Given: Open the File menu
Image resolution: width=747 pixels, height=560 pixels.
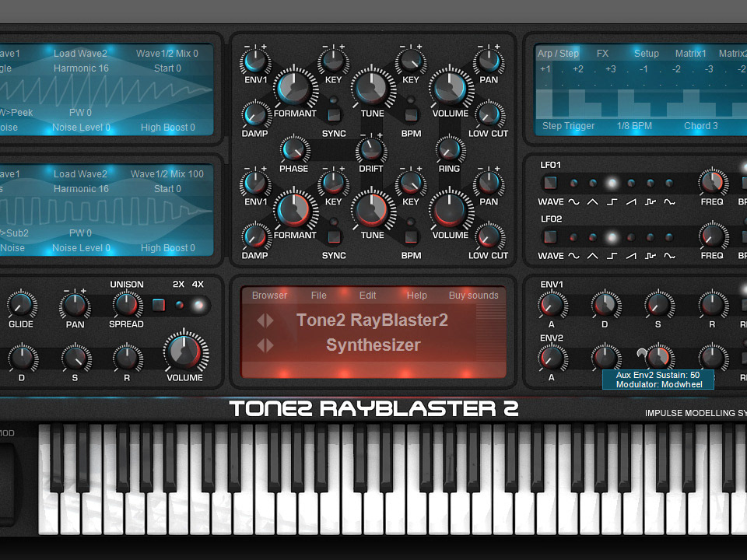Looking at the screenshot, I should [x=319, y=296].
